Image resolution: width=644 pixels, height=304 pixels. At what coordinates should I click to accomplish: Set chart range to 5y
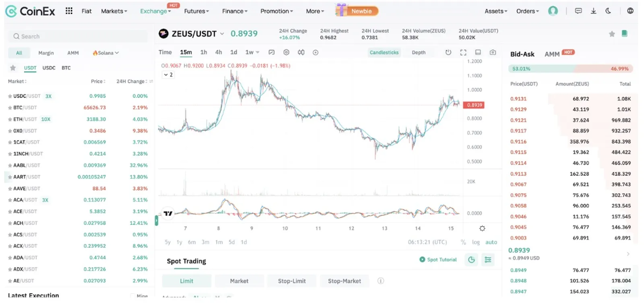click(x=167, y=242)
